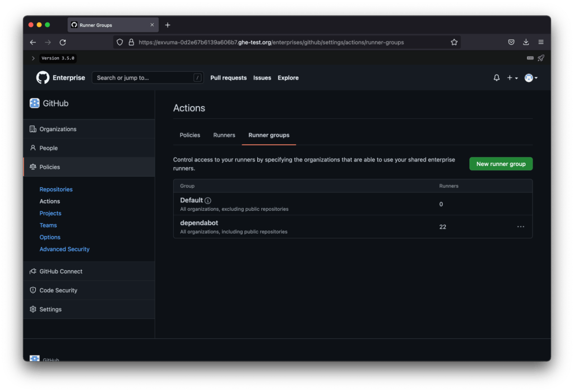Open the notifications bell

coord(496,78)
